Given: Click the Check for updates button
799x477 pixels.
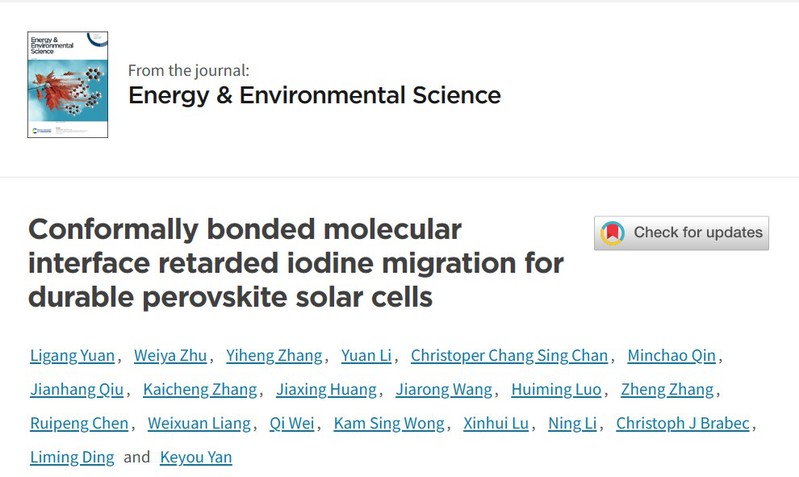Looking at the screenshot, I should tap(681, 233).
